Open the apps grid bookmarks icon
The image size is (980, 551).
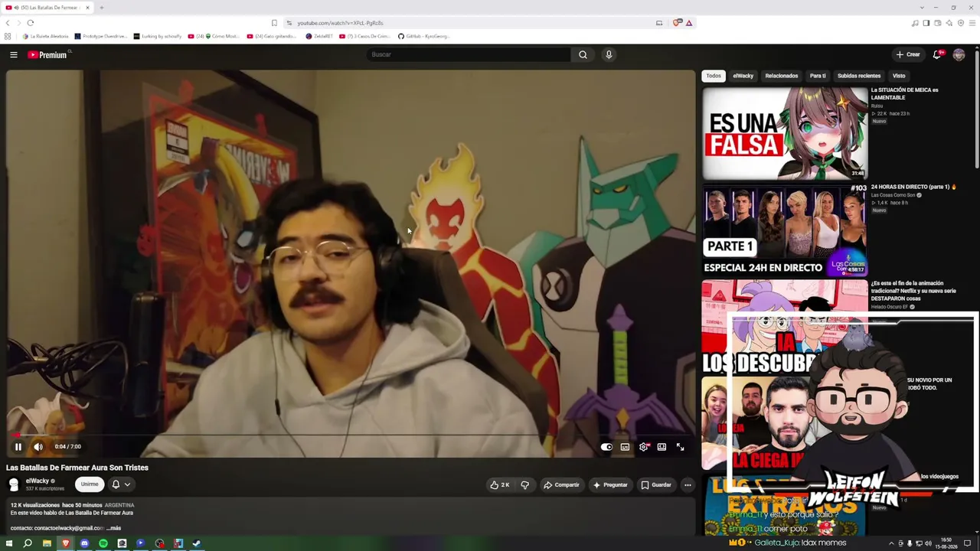[8, 36]
